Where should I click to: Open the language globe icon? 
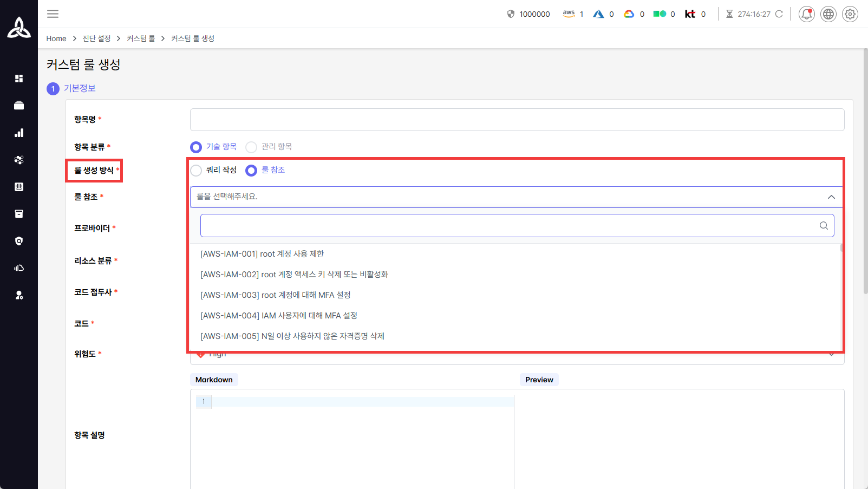point(828,14)
